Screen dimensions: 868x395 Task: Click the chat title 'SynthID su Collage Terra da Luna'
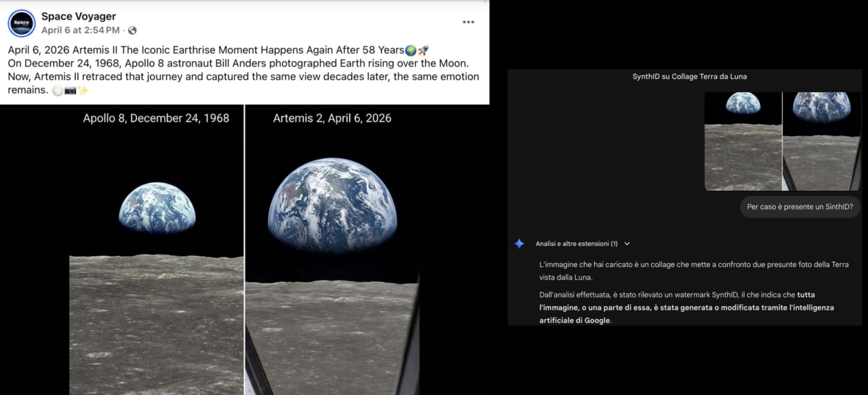tap(689, 77)
